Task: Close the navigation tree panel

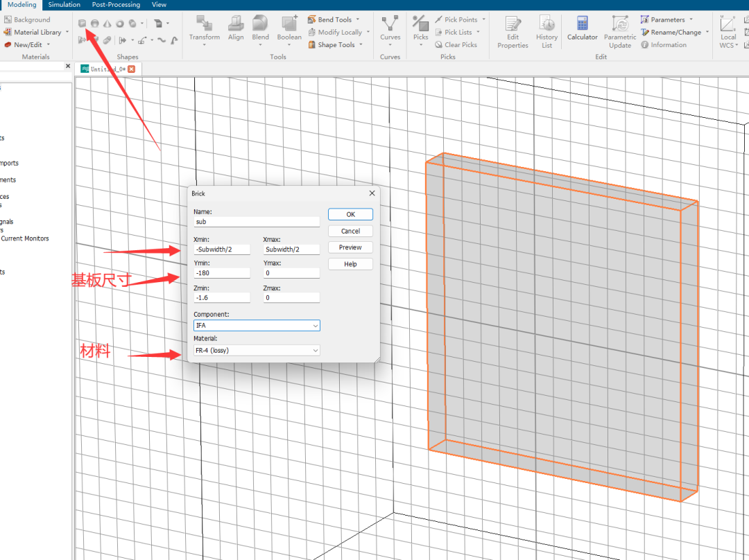Action: (68, 66)
